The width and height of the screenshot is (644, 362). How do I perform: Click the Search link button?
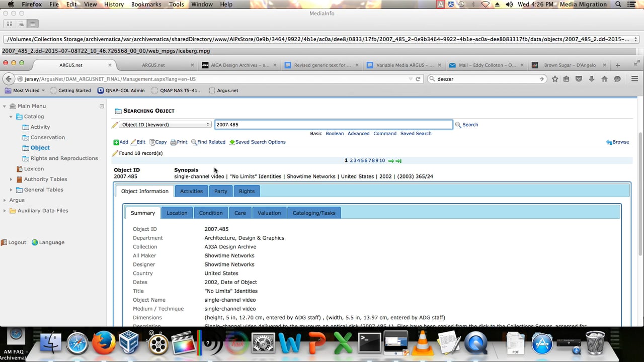pos(466,125)
